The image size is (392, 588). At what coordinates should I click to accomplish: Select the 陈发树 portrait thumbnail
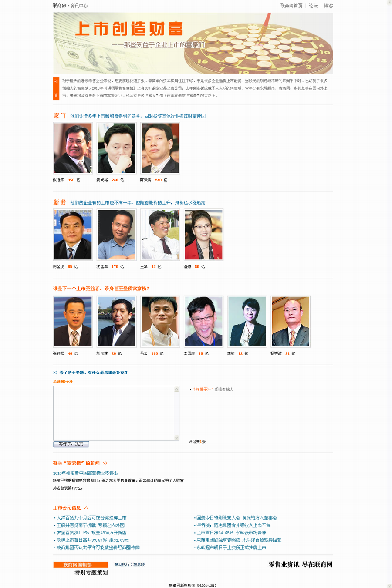pos(160,148)
